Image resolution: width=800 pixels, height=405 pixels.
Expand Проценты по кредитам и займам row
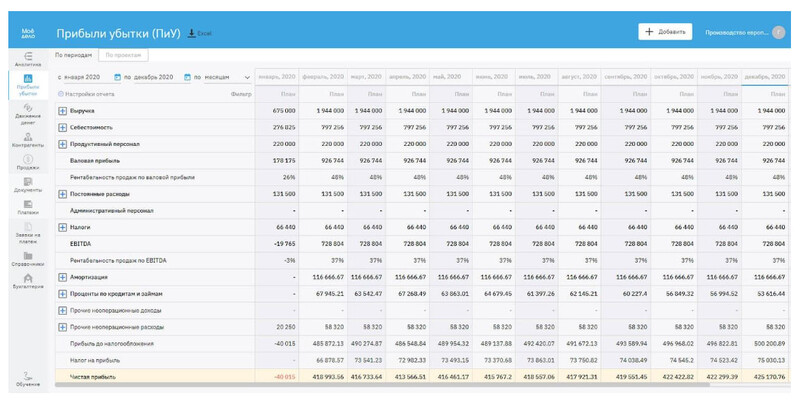click(x=62, y=294)
